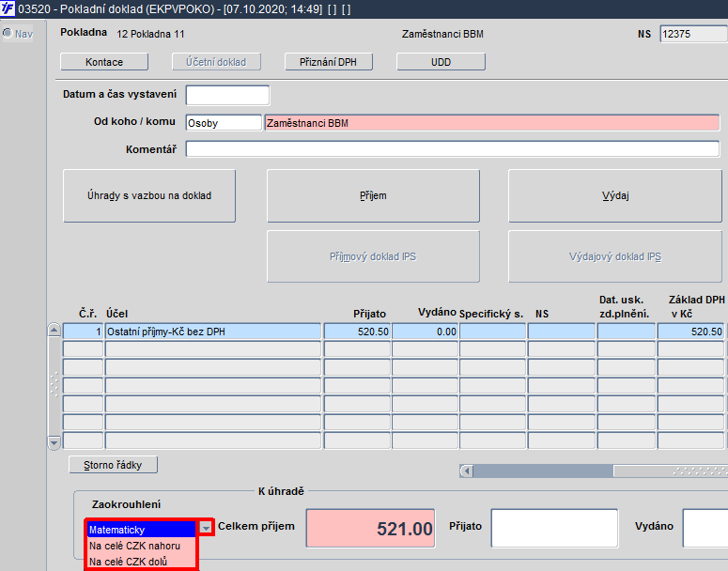
Task: Click Storno řádky button
Action: pos(113,465)
